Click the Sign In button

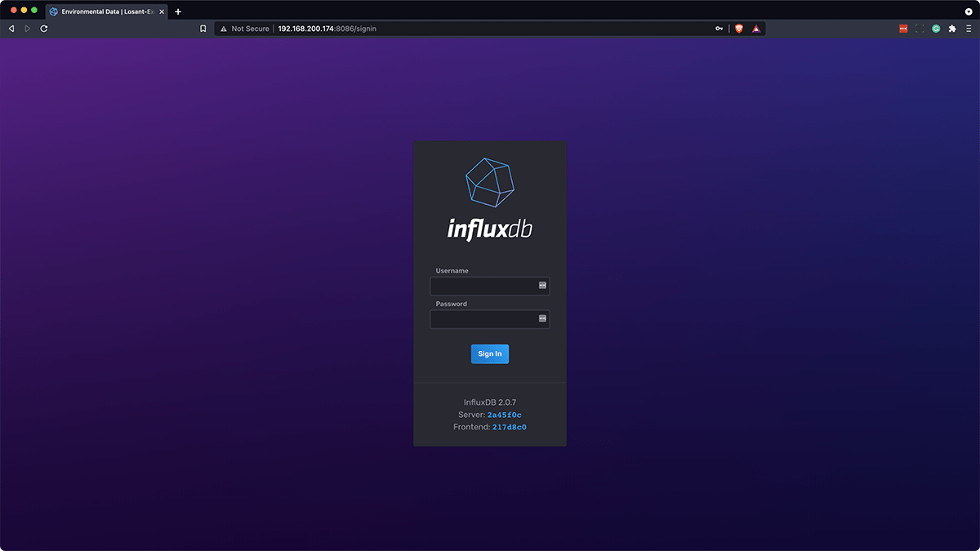click(x=490, y=353)
